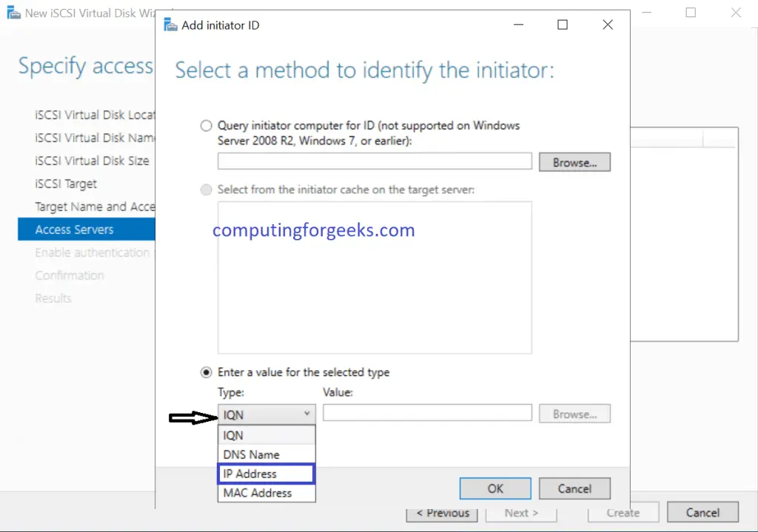758x532 pixels.
Task: Go to Target Name and Access step
Action: (95, 207)
